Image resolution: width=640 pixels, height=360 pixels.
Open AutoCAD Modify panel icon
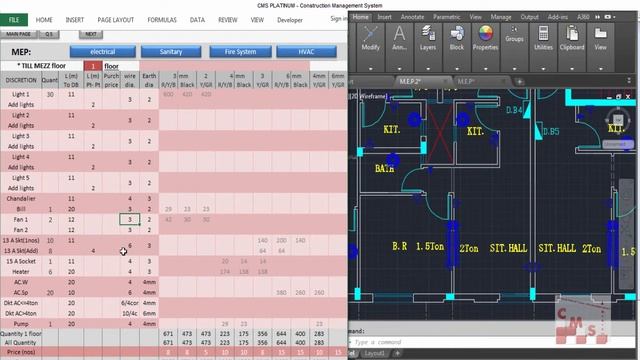[370, 34]
